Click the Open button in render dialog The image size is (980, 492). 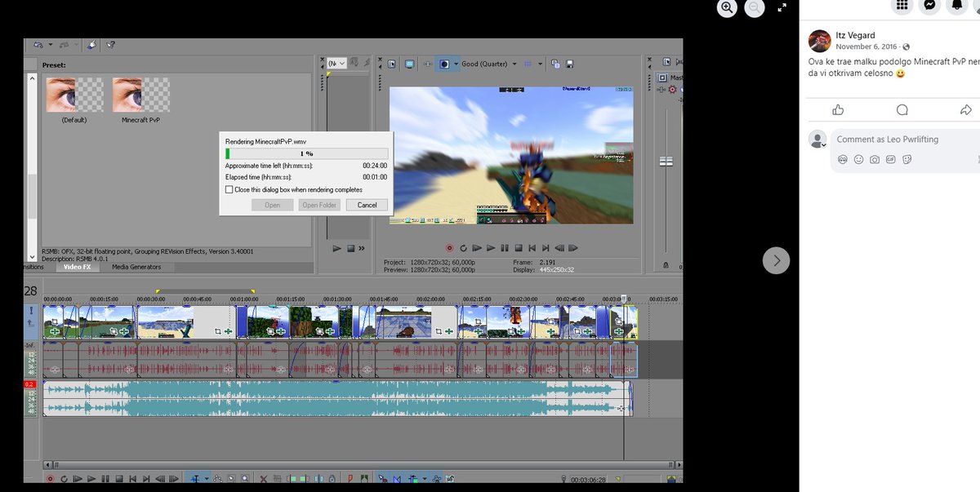tap(272, 205)
